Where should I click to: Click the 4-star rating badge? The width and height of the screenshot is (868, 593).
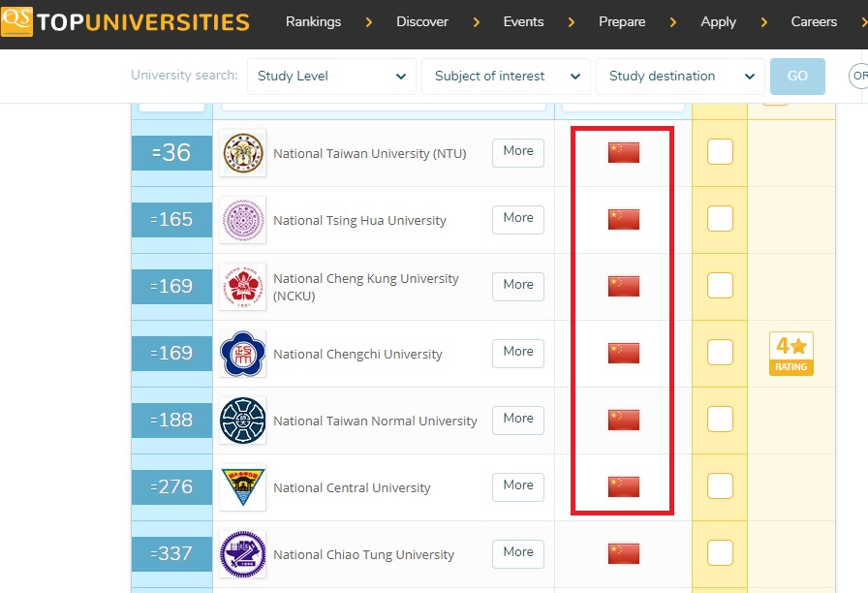pyautogui.click(x=791, y=354)
